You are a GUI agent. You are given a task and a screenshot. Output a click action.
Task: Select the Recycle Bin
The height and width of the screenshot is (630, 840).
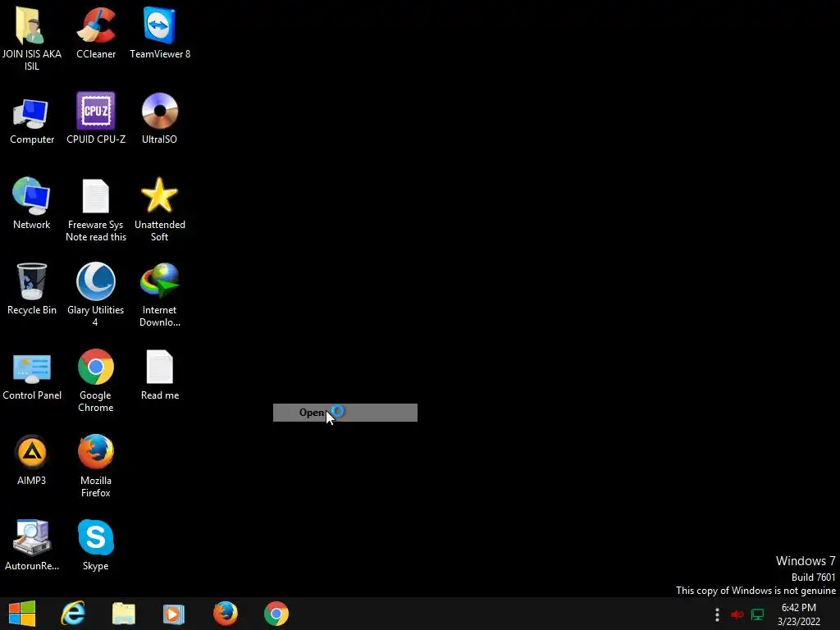tap(32, 290)
